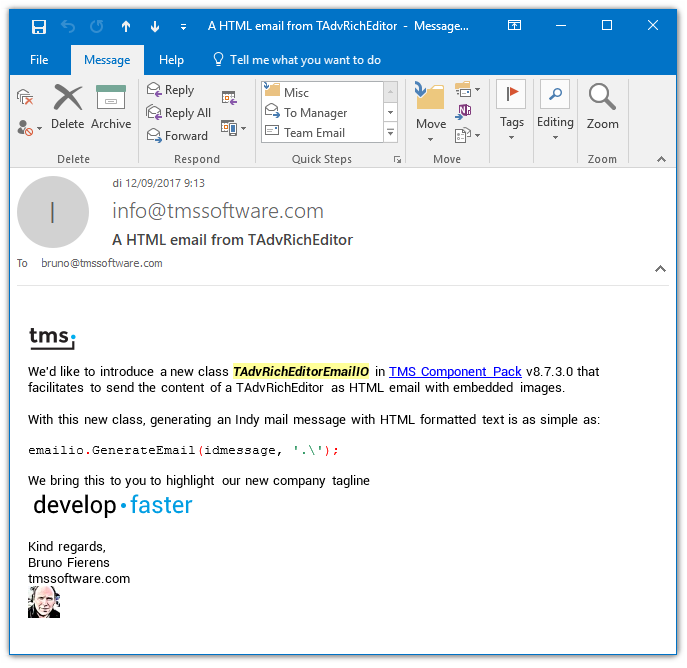Open the Manage Quick Steps dialog launcher
The height and width of the screenshot is (668, 687).
point(397,159)
